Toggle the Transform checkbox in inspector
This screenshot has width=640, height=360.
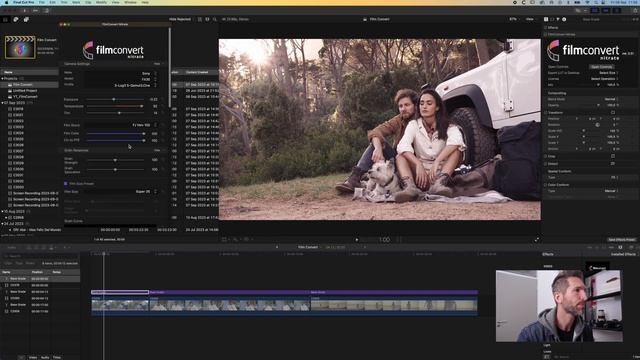click(x=545, y=113)
